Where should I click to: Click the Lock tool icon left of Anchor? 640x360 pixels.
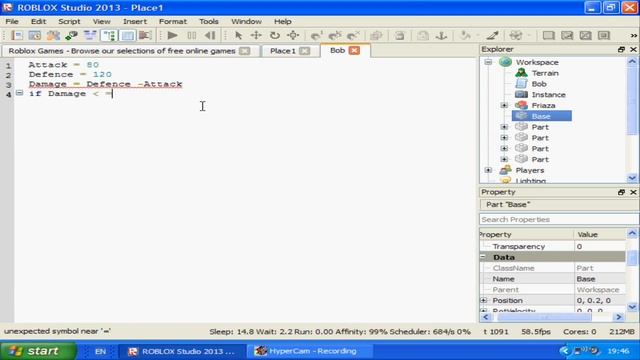click(x=423, y=36)
